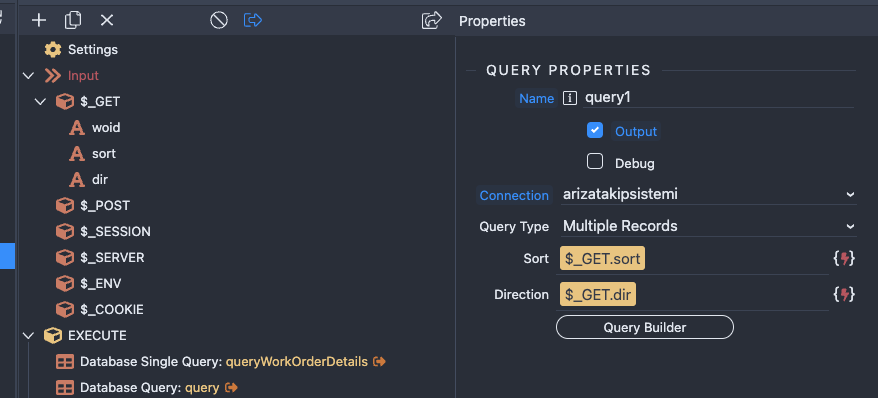Open the Query Type dropdown
The width and height of the screenshot is (878, 398).
(708, 226)
